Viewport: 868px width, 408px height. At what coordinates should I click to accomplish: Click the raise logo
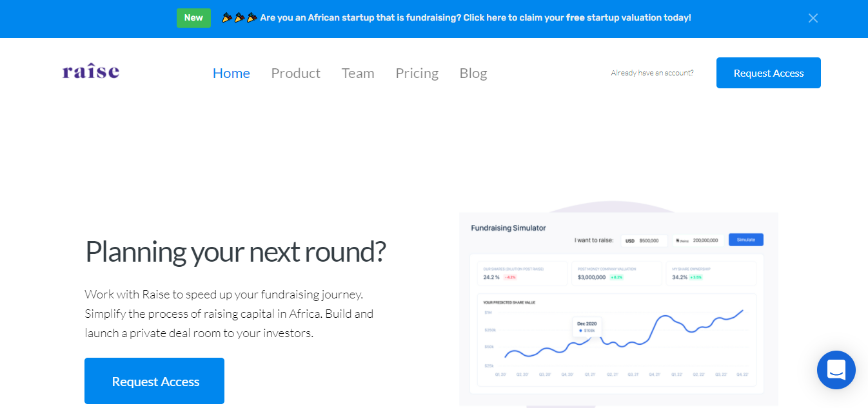pyautogui.click(x=90, y=71)
